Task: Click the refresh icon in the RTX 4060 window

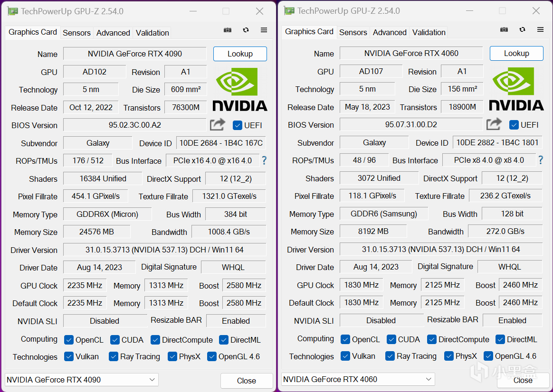Action: click(x=522, y=29)
